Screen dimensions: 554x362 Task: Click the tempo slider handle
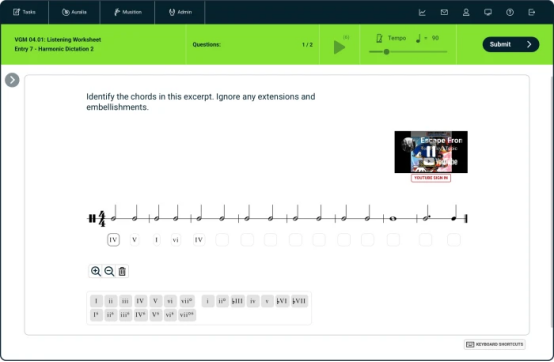[x=387, y=52]
